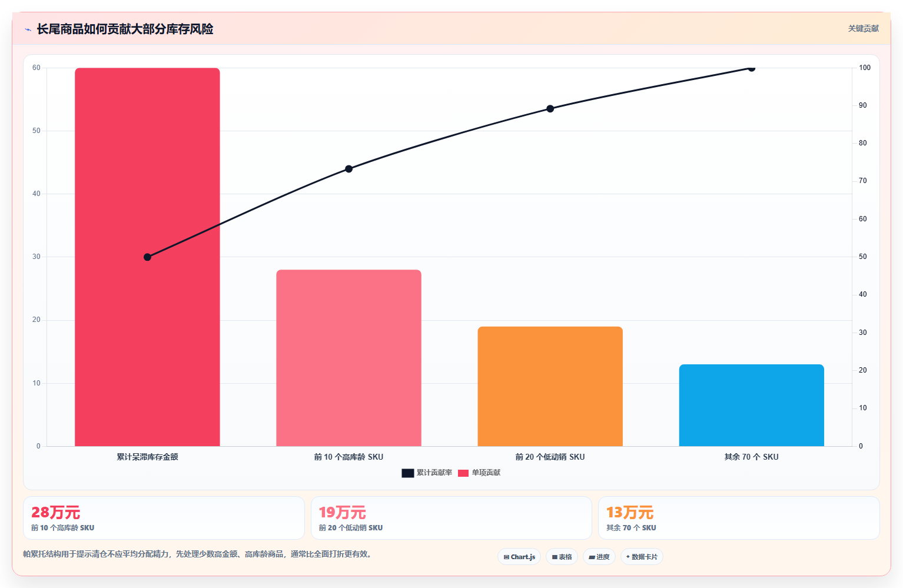Click the chart title 长尾商品如何贡献大部分库存风险
This screenshot has width=903, height=588.
[x=125, y=29]
